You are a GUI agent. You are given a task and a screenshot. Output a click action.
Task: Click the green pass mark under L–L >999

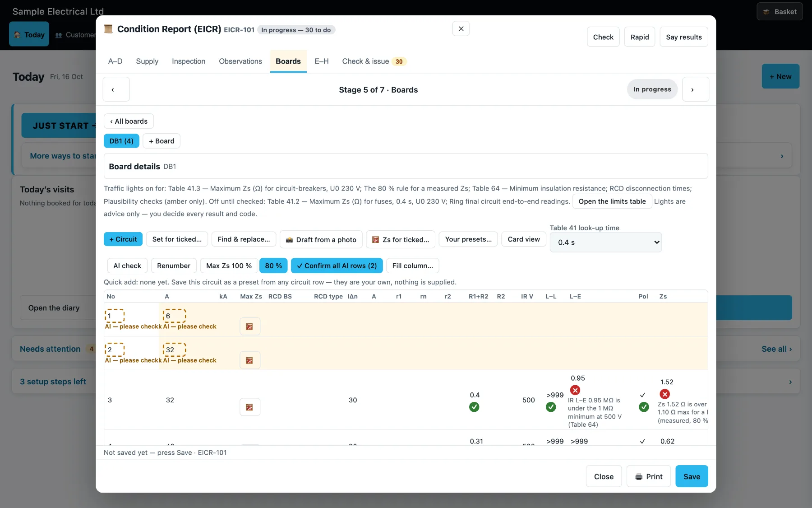(551, 407)
